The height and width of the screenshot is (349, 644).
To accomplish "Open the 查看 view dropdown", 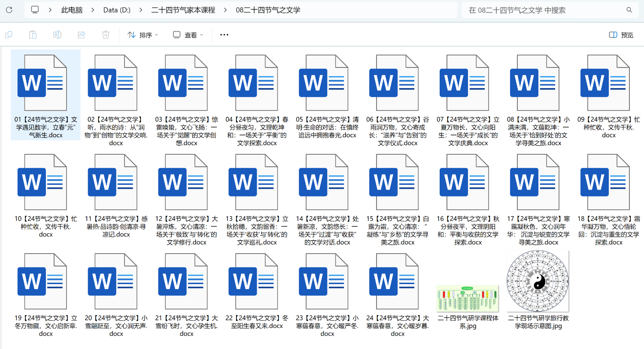I will [188, 35].
